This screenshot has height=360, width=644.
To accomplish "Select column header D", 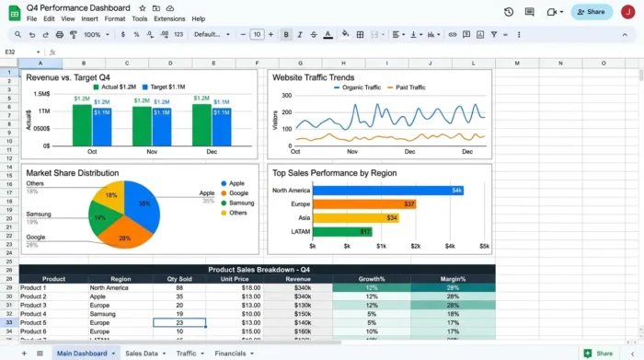I will click(x=170, y=64).
